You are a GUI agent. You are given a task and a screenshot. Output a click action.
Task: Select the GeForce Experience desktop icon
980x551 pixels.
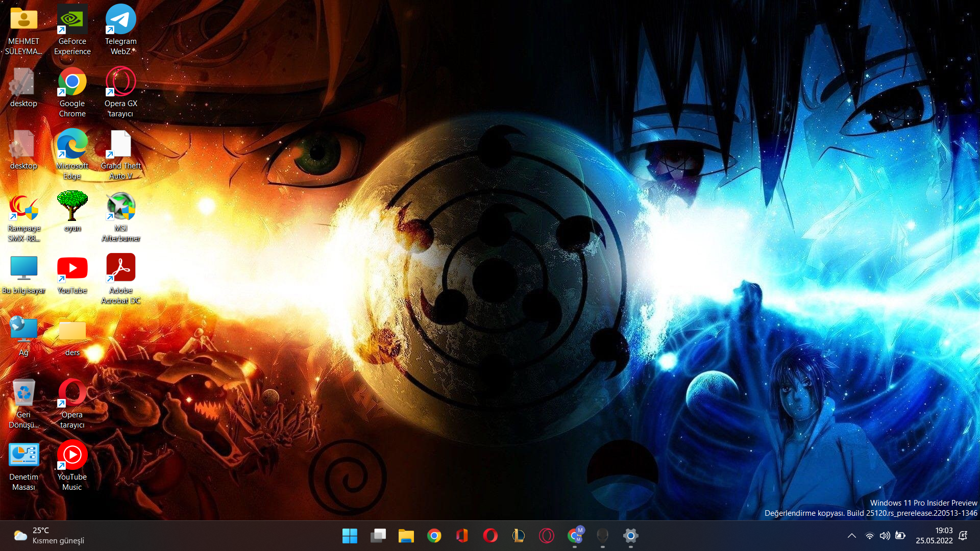[72, 20]
